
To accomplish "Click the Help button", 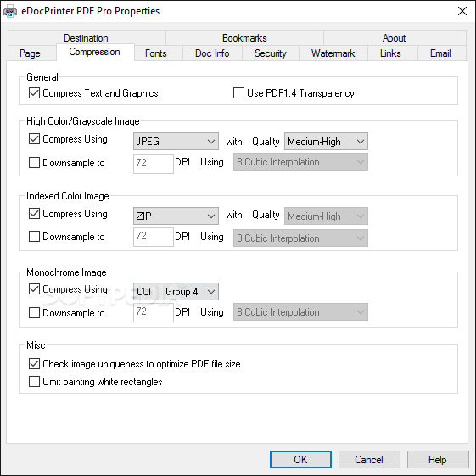I will click(438, 460).
